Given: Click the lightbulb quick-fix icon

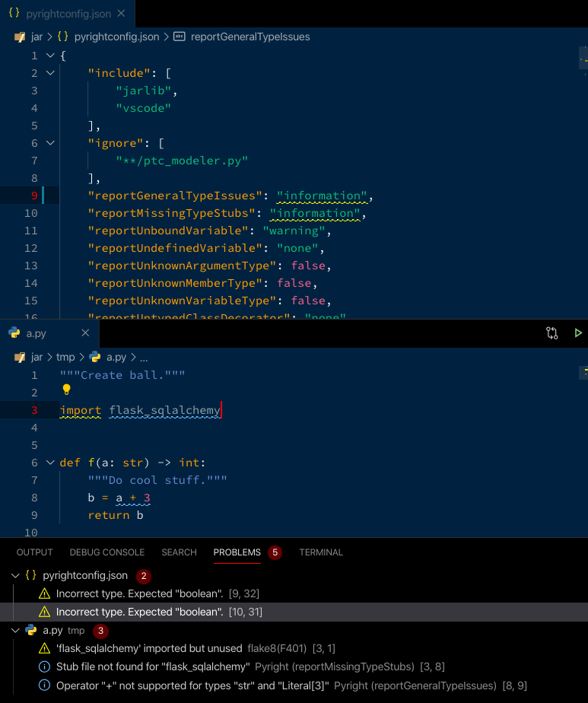Looking at the screenshot, I should [x=66, y=390].
